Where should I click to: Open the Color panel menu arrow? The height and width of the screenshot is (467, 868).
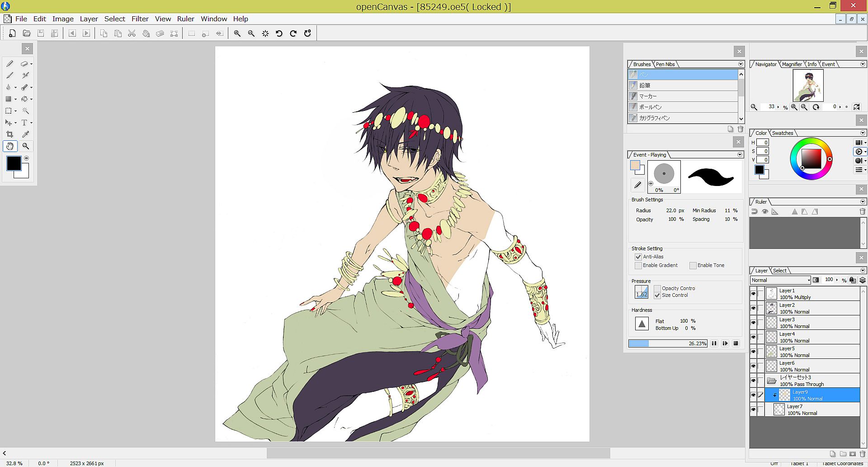(x=863, y=133)
